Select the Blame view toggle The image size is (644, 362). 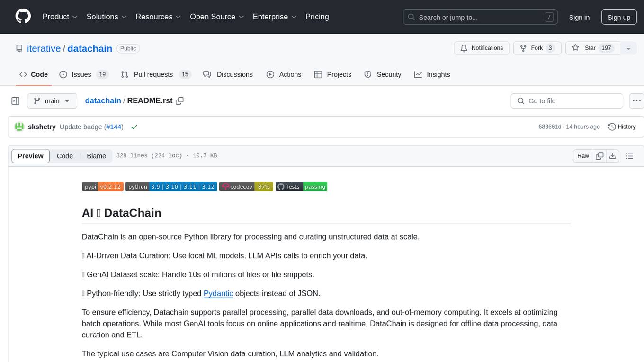[x=96, y=156]
